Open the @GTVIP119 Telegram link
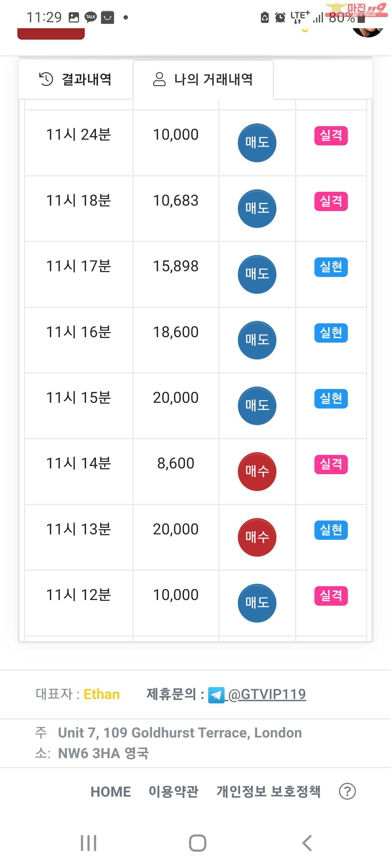This screenshot has height=868, width=391. (267, 694)
